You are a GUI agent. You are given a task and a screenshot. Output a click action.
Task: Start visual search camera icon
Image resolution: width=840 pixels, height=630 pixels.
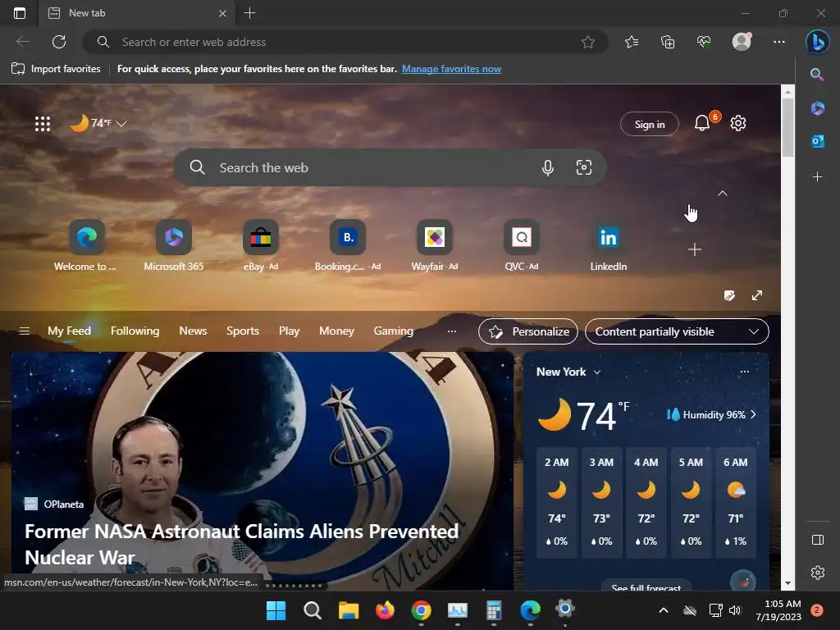click(584, 167)
